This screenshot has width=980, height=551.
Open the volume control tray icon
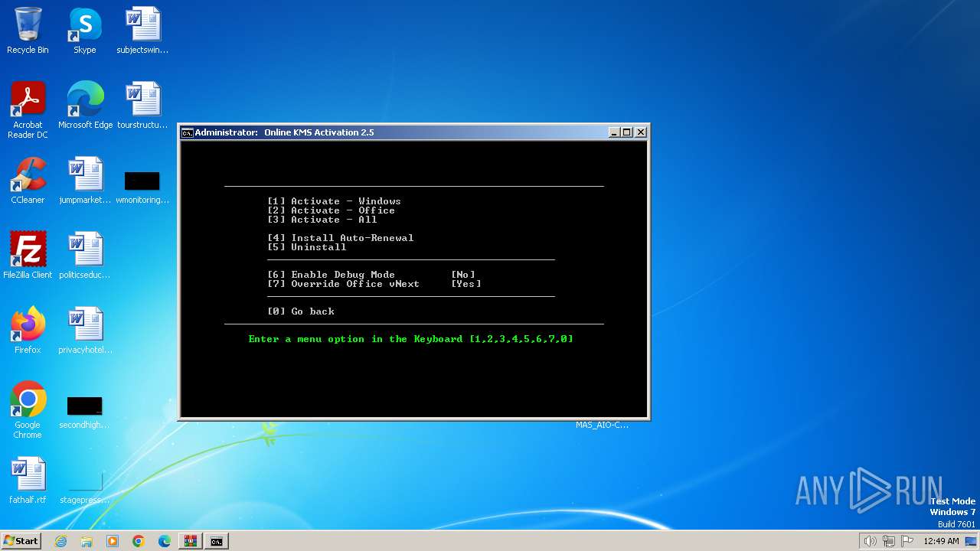tap(871, 541)
